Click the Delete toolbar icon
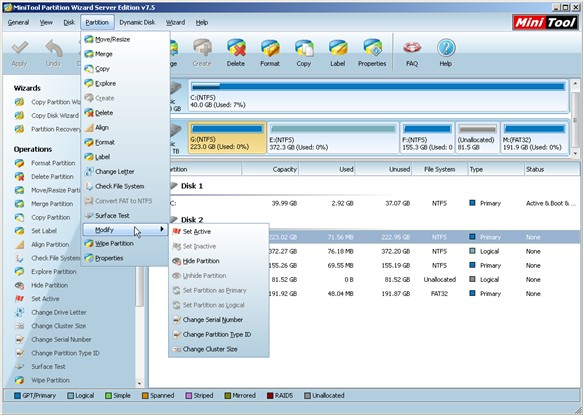Image resolution: width=584 pixels, height=416 pixels. tap(236, 48)
